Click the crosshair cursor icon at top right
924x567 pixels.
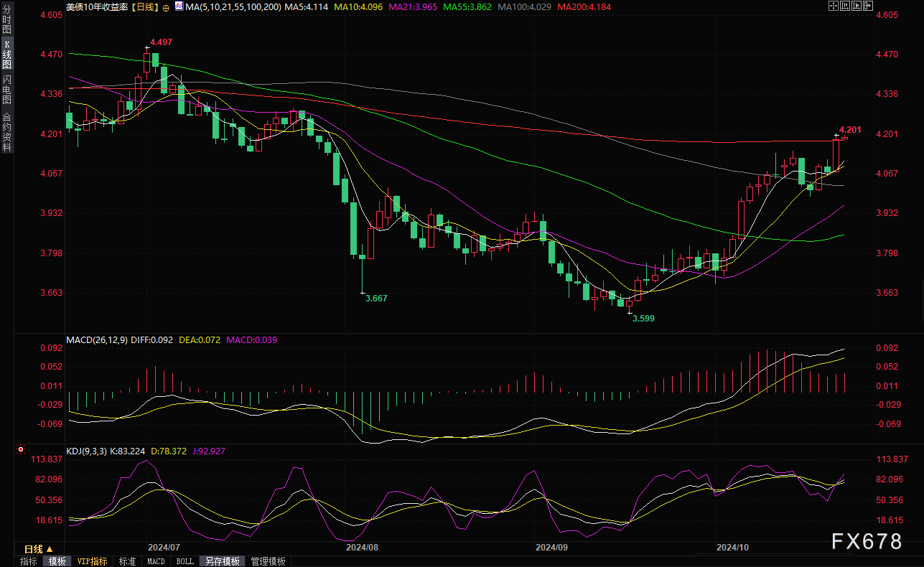(834, 6)
